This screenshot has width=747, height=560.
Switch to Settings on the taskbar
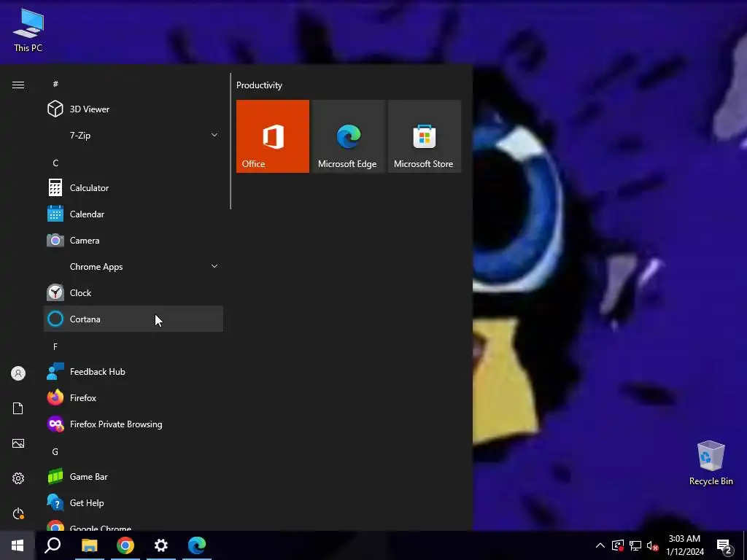[x=161, y=545]
